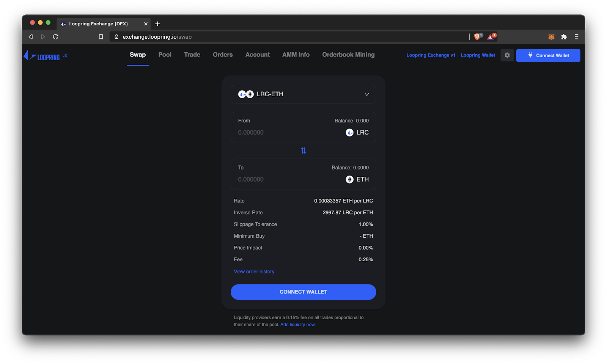The width and height of the screenshot is (607, 364).
Task: Go forward with browser forward arrow
Action: click(43, 37)
